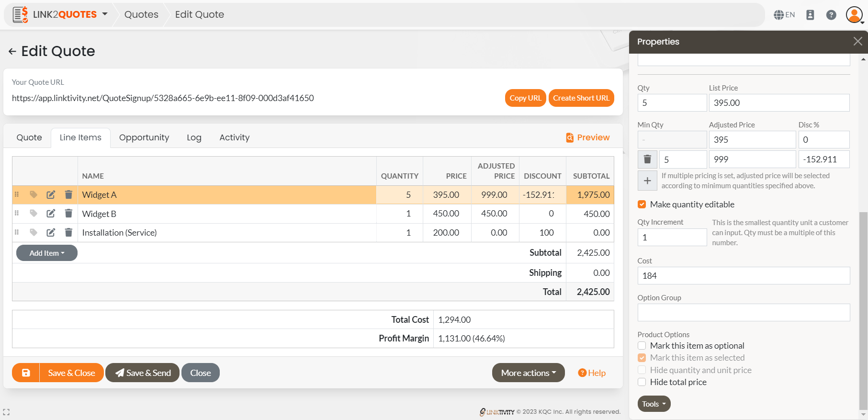
Task: Click the Copy URL button
Action: [x=525, y=98]
